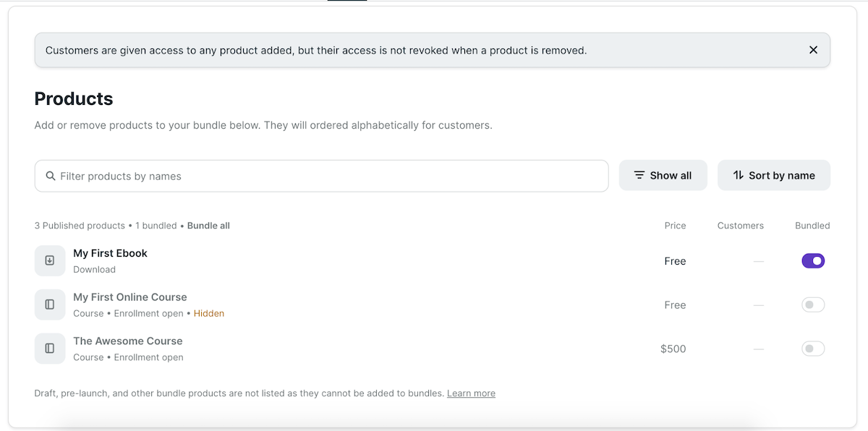Image resolution: width=868 pixels, height=431 pixels.
Task: Dismiss the customer access notification banner
Action: (x=813, y=50)
